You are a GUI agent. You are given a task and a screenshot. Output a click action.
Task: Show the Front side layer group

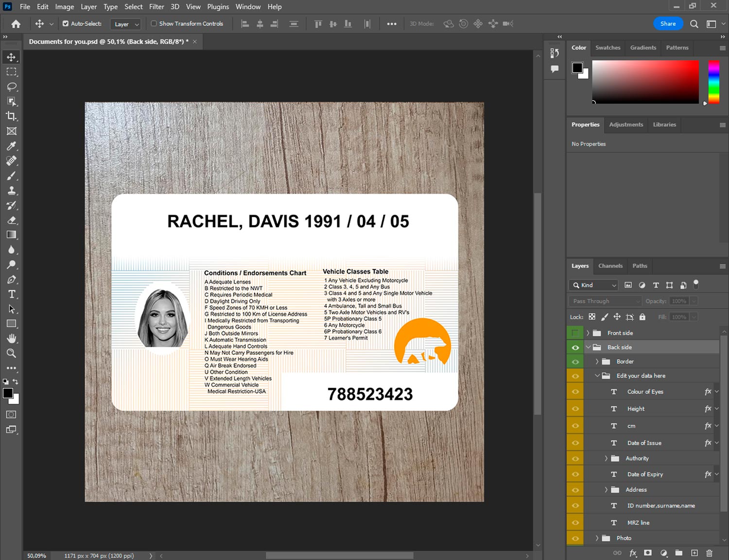tap(575, 333)
